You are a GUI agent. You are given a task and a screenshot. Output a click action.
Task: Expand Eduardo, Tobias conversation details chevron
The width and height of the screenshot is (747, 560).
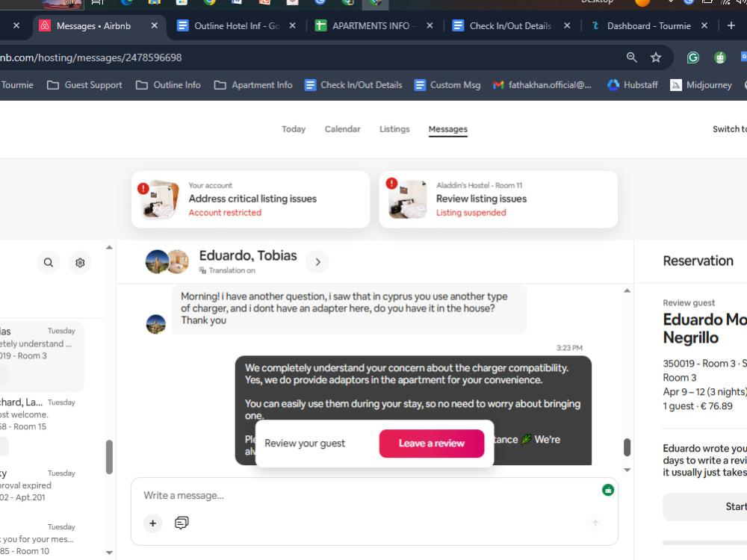[317, 262]
